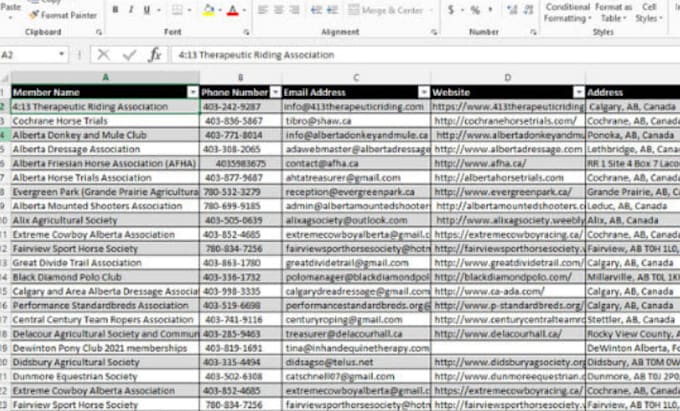Click the Fill Color bucket icon

209,10
